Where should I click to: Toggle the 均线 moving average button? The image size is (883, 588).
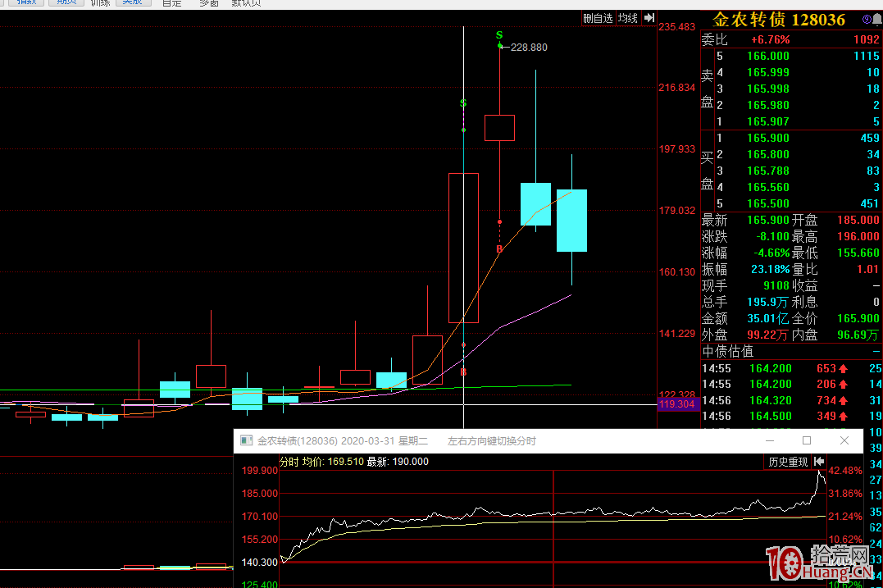click(x=628, y=18)
